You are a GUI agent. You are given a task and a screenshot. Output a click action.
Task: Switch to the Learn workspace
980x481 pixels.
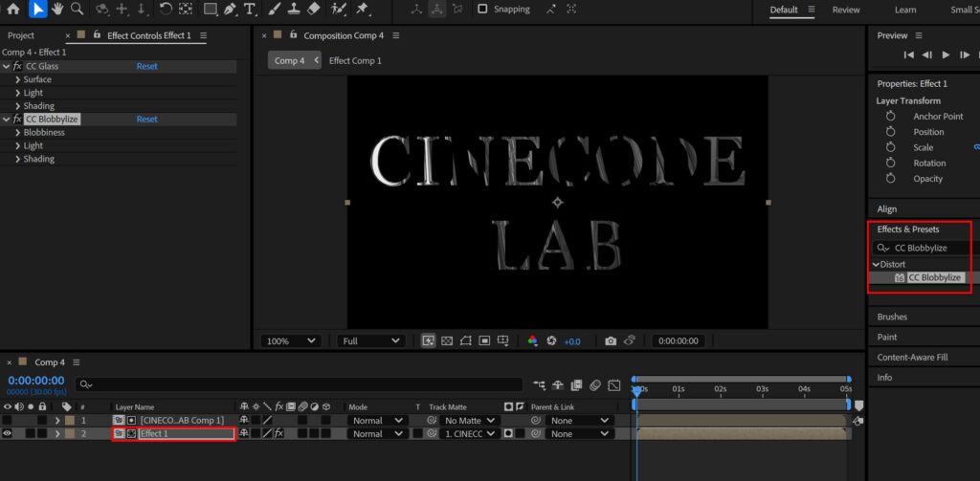[905, 10]
